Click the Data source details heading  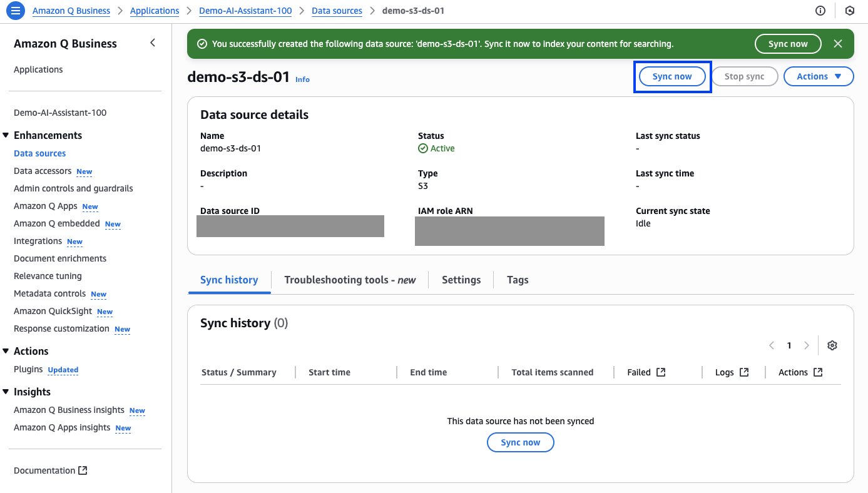point(254,114)
